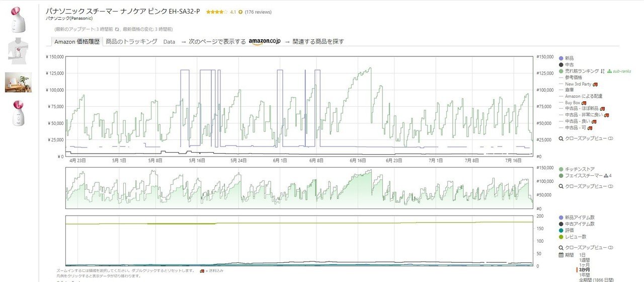
Task: Toggle the New 3rd Party series
Action: click(x=575, y=84)
